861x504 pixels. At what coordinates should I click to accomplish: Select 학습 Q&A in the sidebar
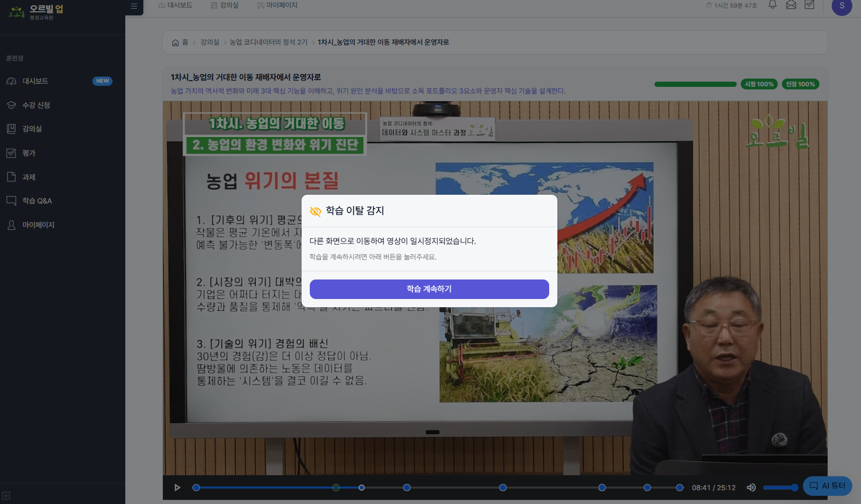click(x=37, y=201)
